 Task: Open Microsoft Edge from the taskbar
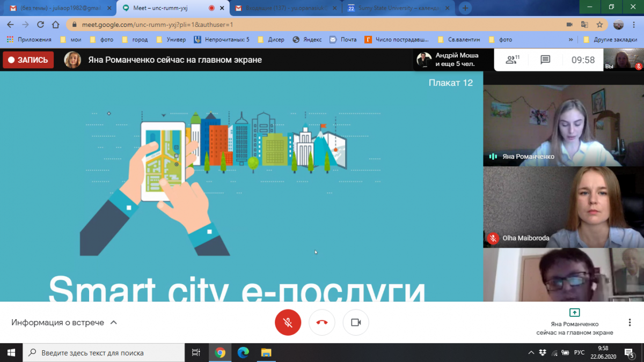point(243,352)
